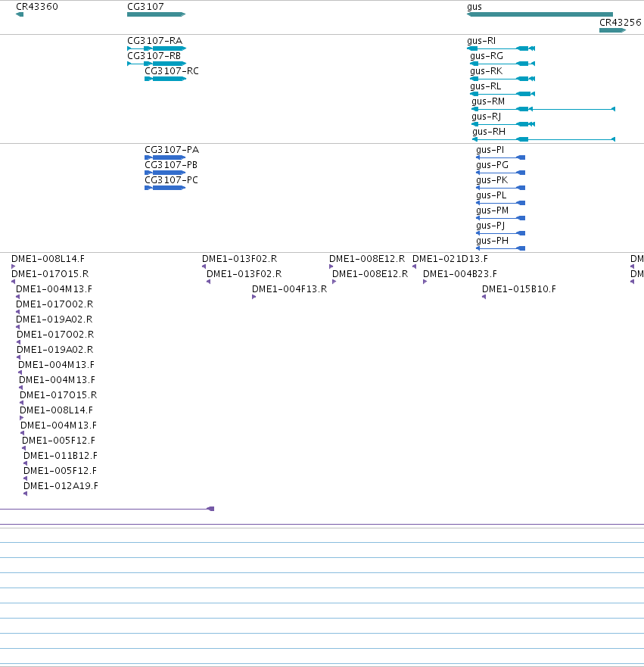The height and width of the screenshot is (667, 644).
Task: Click the gus-RK transcript label
Action: click(x=487, y=71)
